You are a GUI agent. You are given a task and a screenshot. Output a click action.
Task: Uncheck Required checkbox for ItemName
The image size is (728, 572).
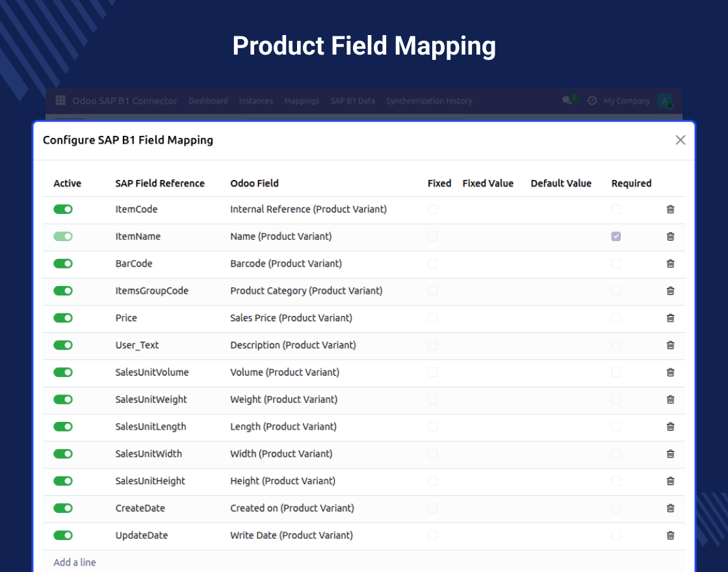pos(616,237)
